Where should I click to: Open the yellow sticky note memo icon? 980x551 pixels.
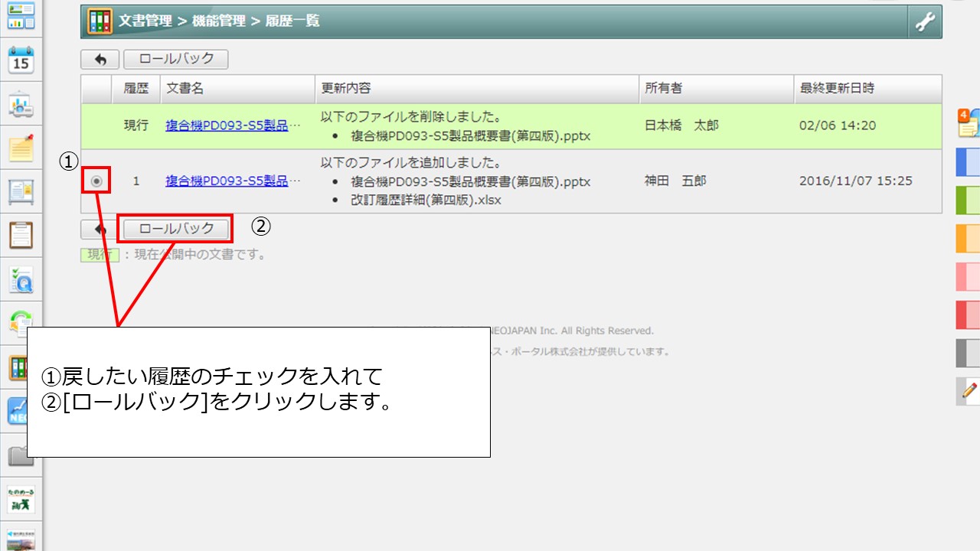pos(21,148)
